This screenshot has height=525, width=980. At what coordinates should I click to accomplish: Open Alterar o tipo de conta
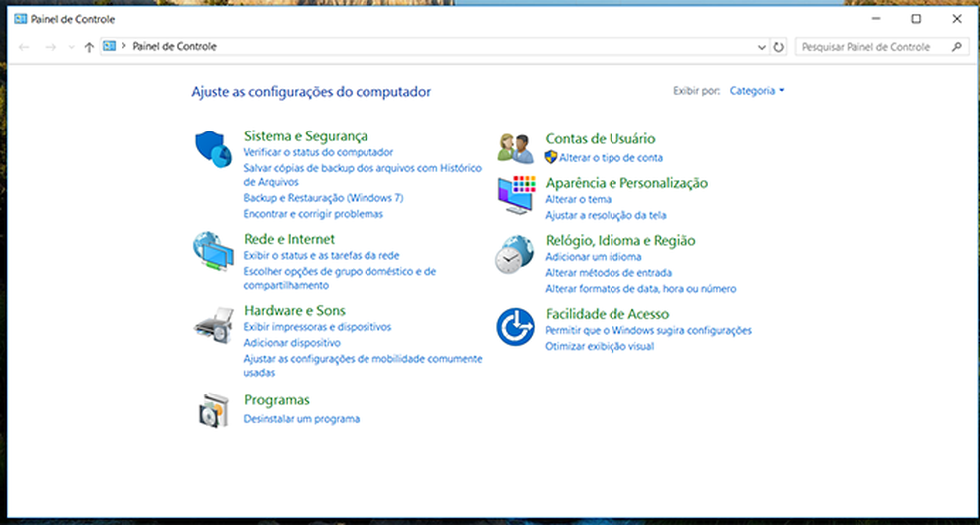point(612,158)
